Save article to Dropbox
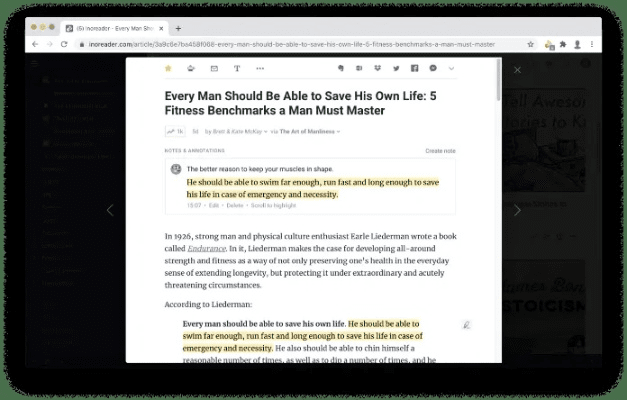 (378, 69)
